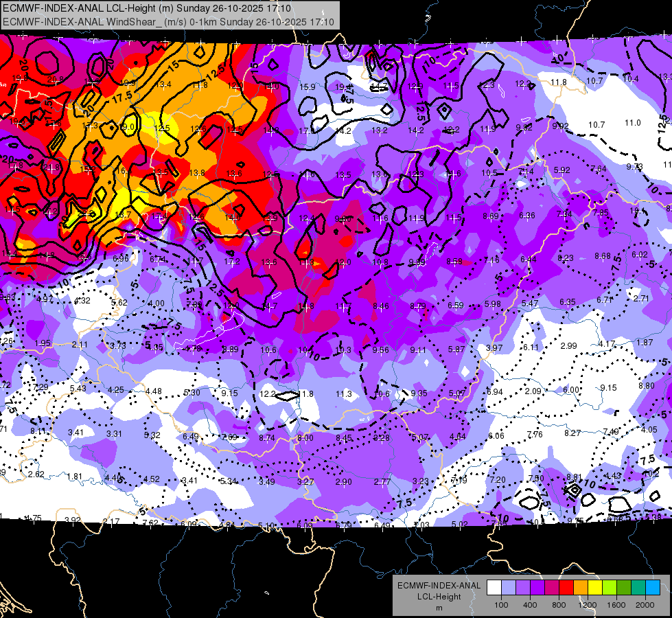Select the yellow legend swatch above 1200
The image size is (672, 618).
point(595,588)
